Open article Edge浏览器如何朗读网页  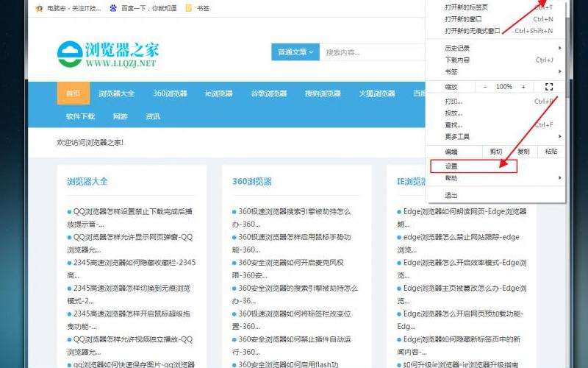click(462, 218)
